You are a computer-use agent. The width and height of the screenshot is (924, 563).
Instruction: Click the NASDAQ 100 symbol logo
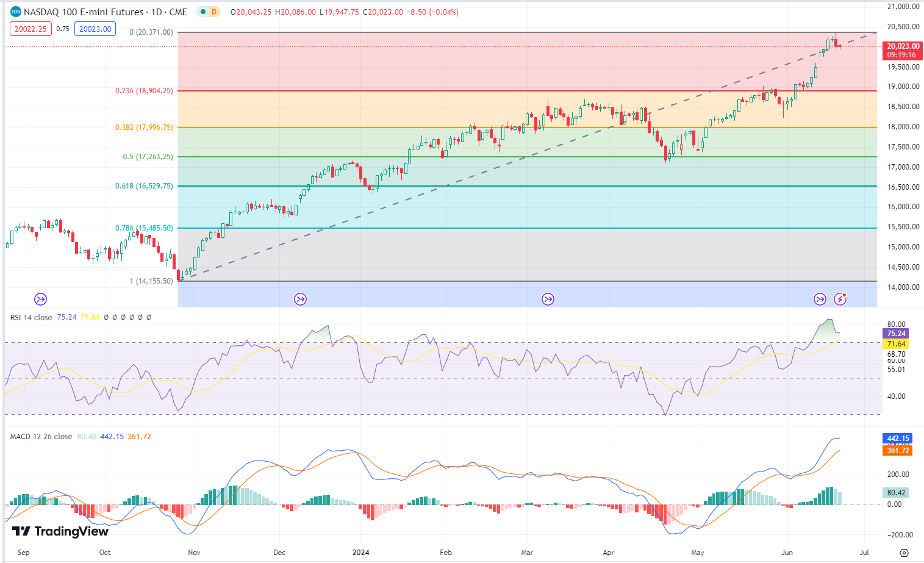(15, 12)
